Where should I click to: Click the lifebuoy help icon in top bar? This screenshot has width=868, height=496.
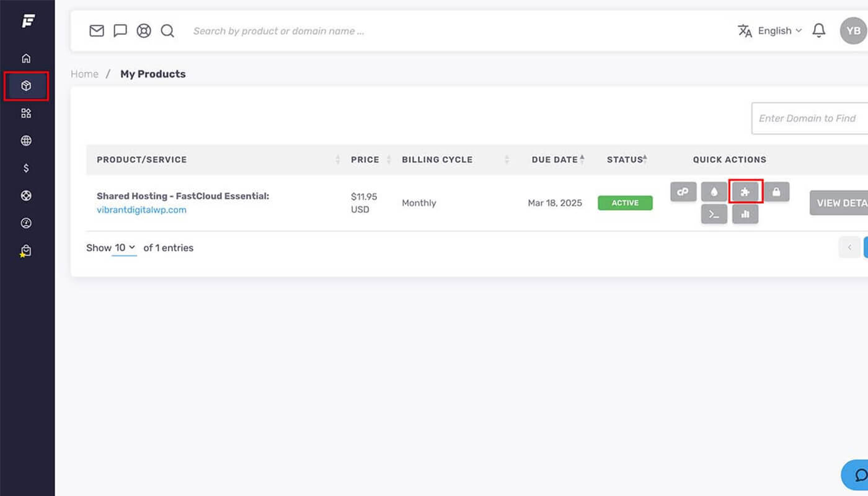pyautogui.click(x=144, y=30)
